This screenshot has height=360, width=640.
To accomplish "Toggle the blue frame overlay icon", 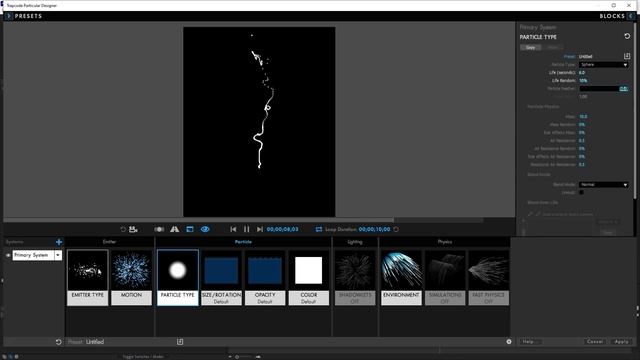I will coord(190,229).
